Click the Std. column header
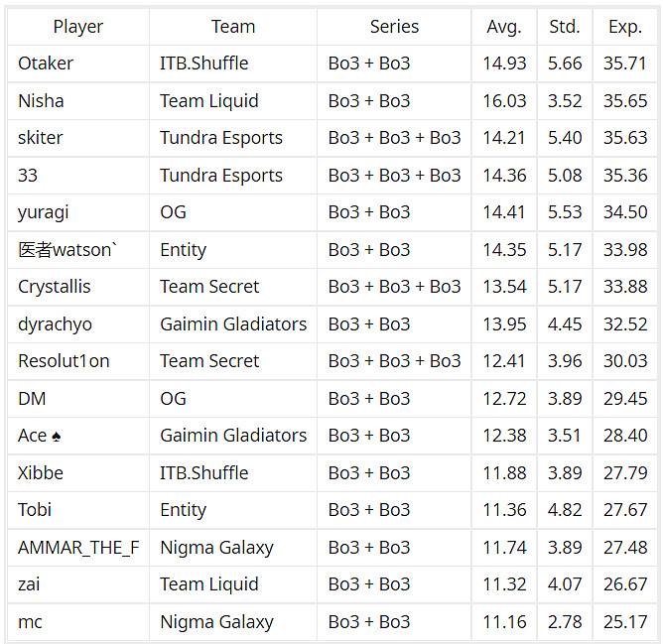 point(565,27)
